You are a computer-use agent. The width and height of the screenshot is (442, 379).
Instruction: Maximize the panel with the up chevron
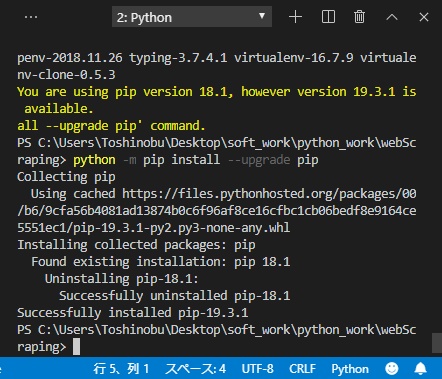392,17
